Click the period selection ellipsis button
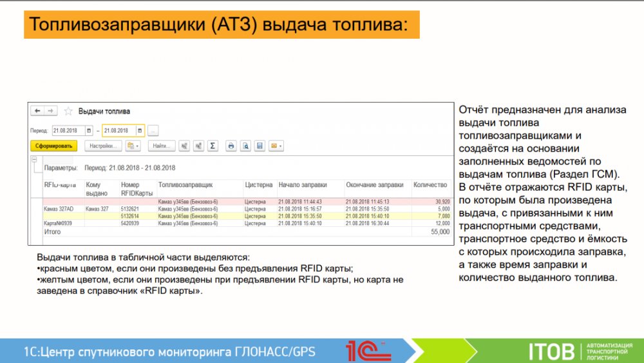This screenshot has width=644, height=363. pos(153,130)
